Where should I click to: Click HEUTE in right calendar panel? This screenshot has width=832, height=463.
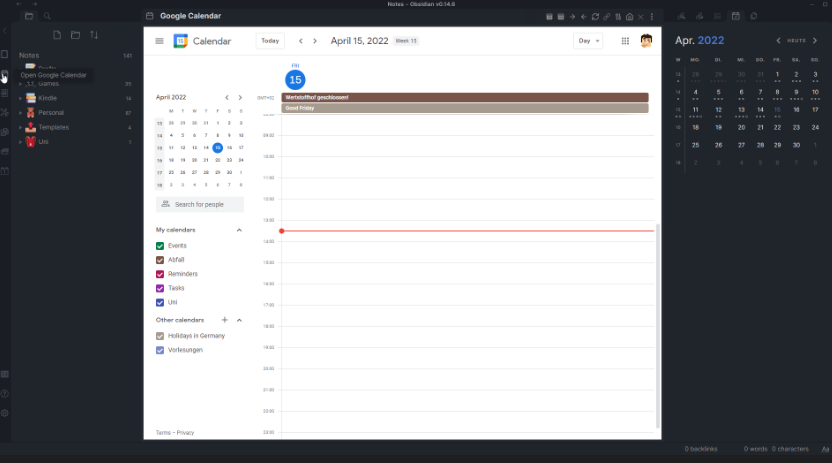(x=796, y=41)
